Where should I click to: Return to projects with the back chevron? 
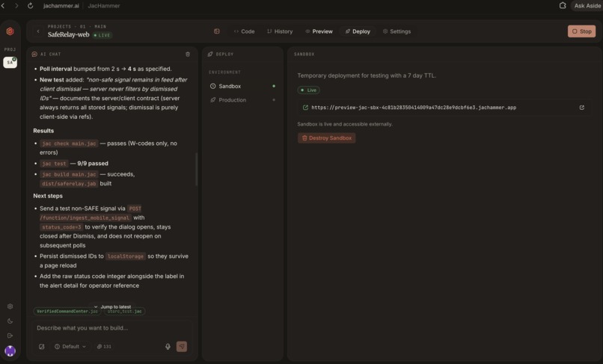coord(38,31)
